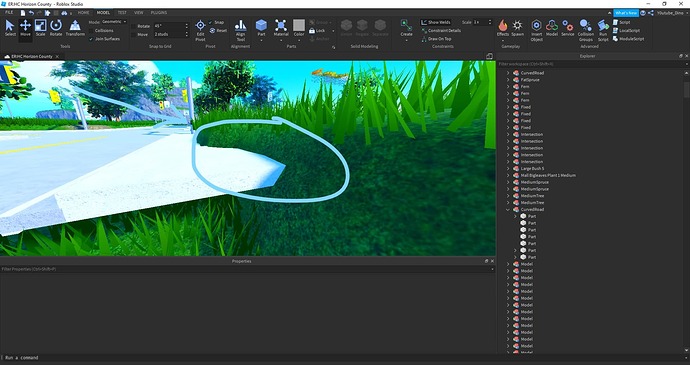Open the Effects dropdown arrow
690x365 pixels.
coord(503,40)
